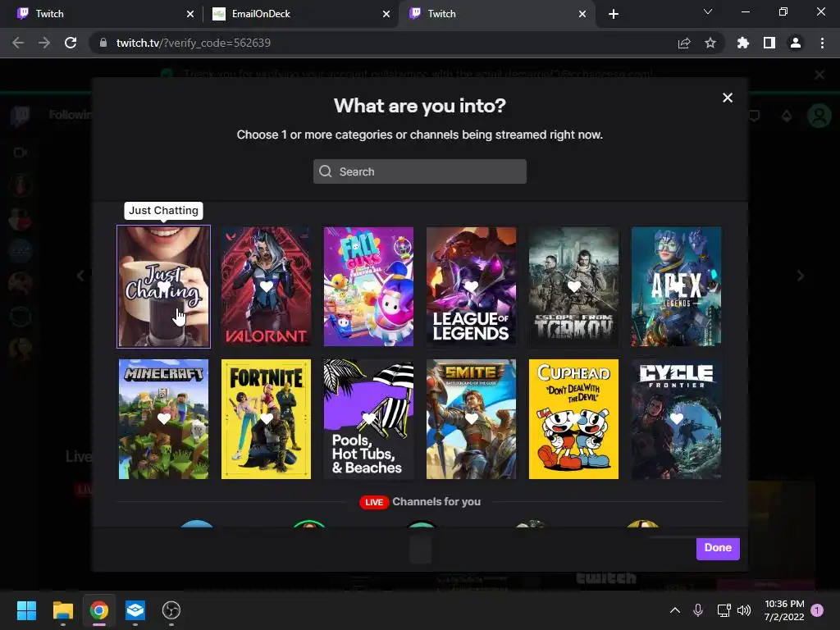This screenshot has width=840, height=630.
Task: Click the twitch.tv address bar URL
Action: coord(193,43)
